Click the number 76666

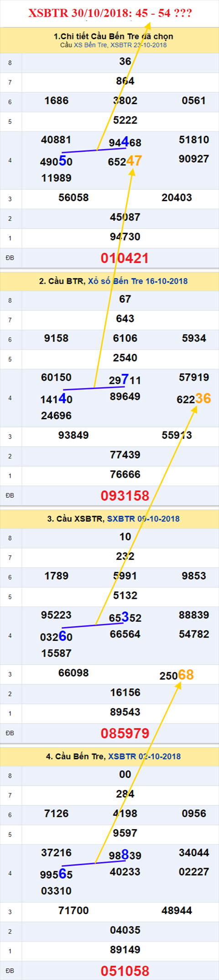(x=125, y=474)
